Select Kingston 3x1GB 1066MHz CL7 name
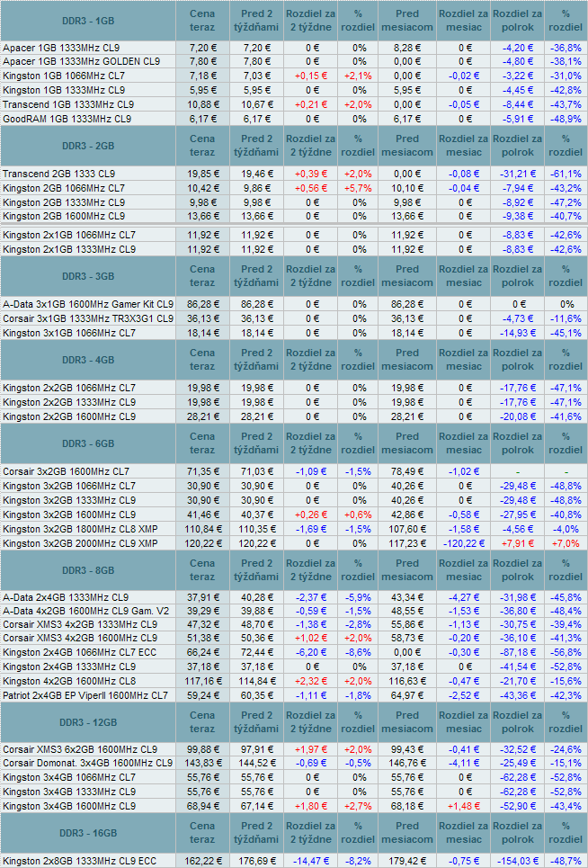The height and width of the screenshot is (868, 588). click(69, 333)
